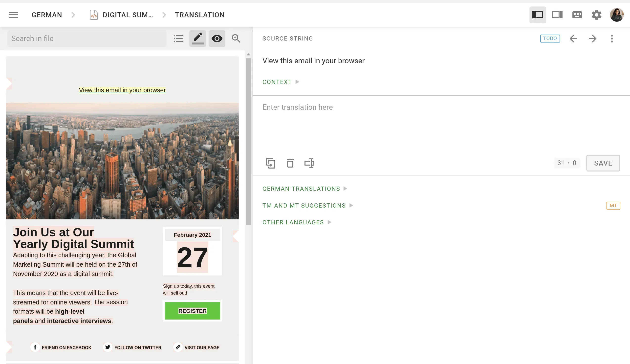Click the zoom magnifier above the file preview
Viewport: 630px width, 364px height.
236,39
